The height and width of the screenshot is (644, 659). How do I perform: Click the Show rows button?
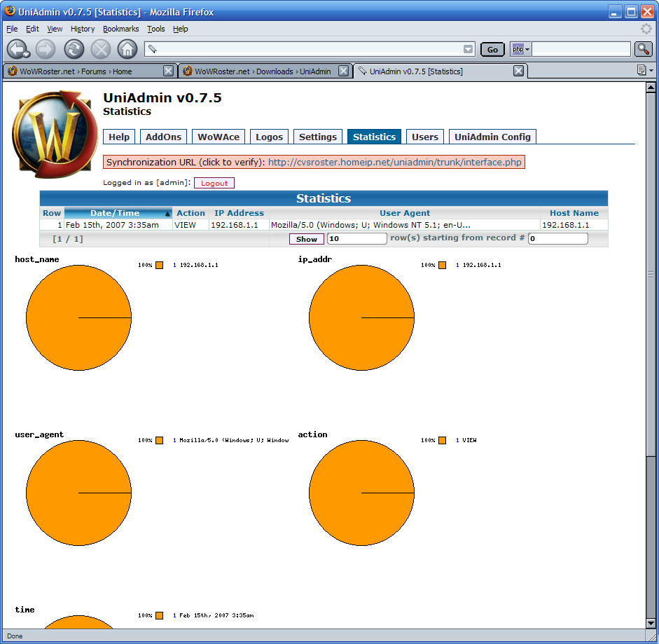pos(306,239)
